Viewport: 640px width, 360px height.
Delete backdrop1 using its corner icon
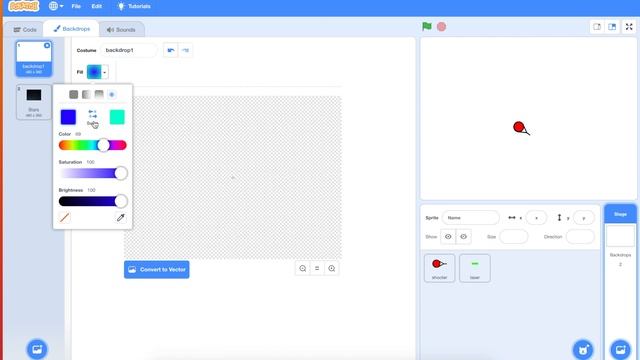click(47, 45)
